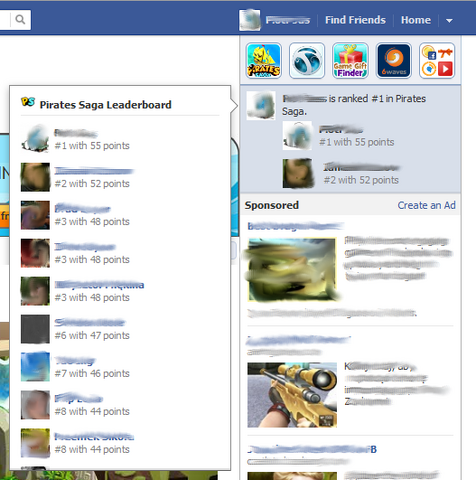Open the #1 player with 55 points avatar
Screen dimensions: 476x480
tap(35, 139)
